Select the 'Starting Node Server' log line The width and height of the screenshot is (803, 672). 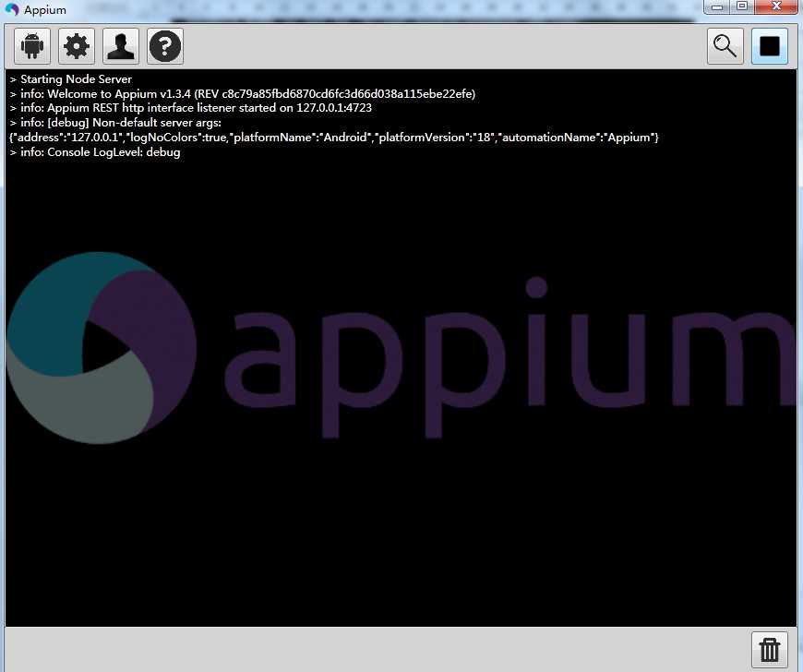(x=71, y=78)
